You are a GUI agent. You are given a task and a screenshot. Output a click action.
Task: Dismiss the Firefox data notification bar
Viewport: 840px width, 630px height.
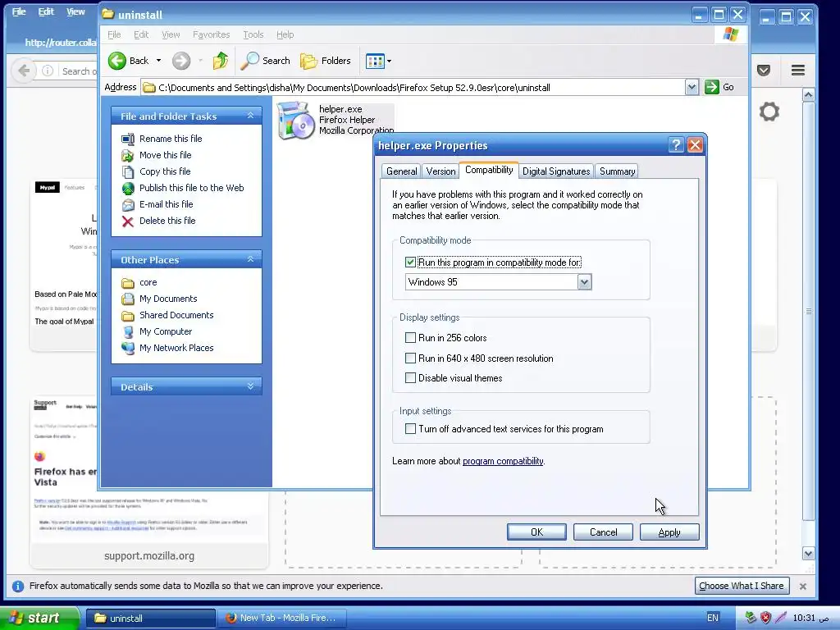tap(802, 586)
